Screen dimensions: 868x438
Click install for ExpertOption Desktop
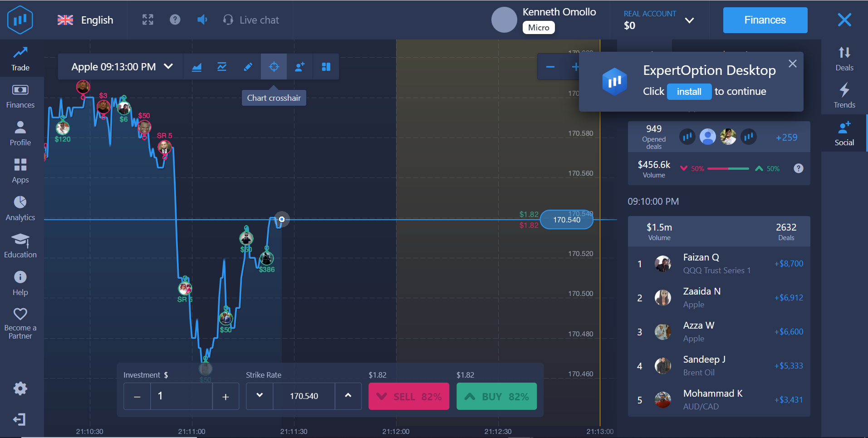(x=688, y=91)
